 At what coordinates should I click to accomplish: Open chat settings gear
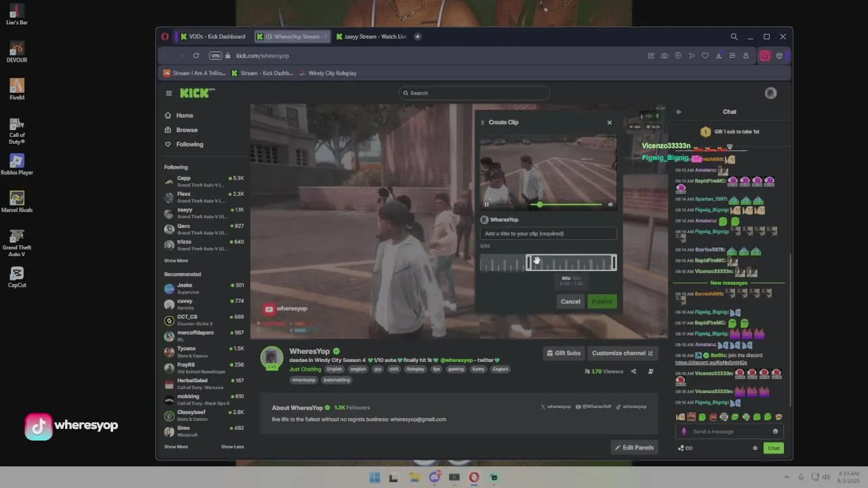point(755,448)
